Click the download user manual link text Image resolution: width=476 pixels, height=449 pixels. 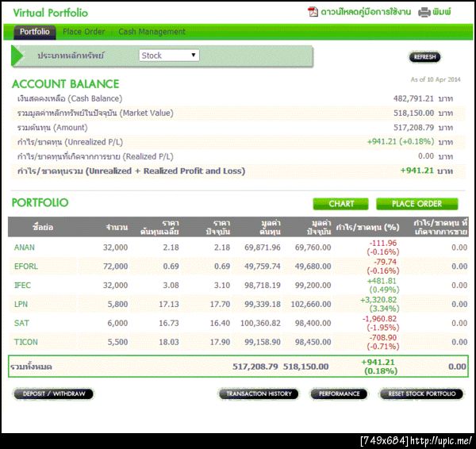click(366, 12)
